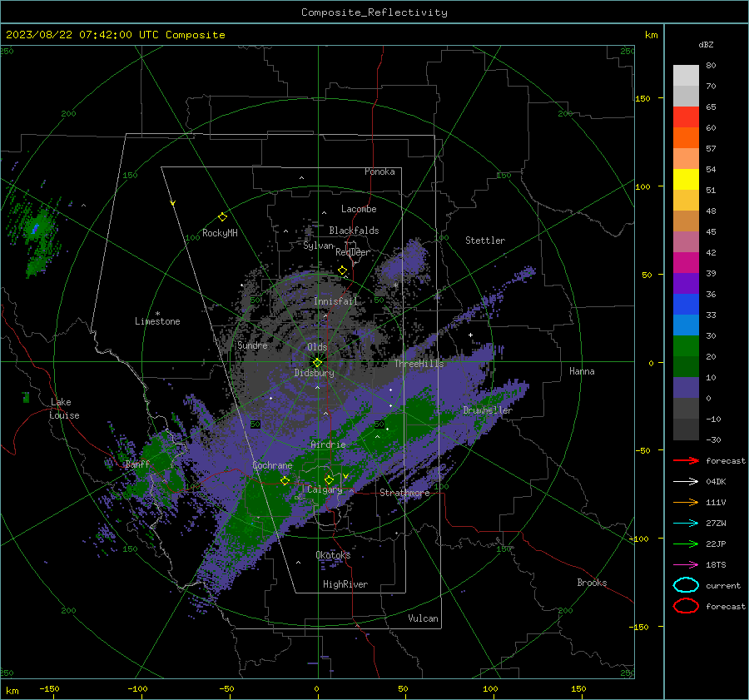Click the Calgary city label
Image resolution: width=749 pixels, height=700 pixels.
325,489
